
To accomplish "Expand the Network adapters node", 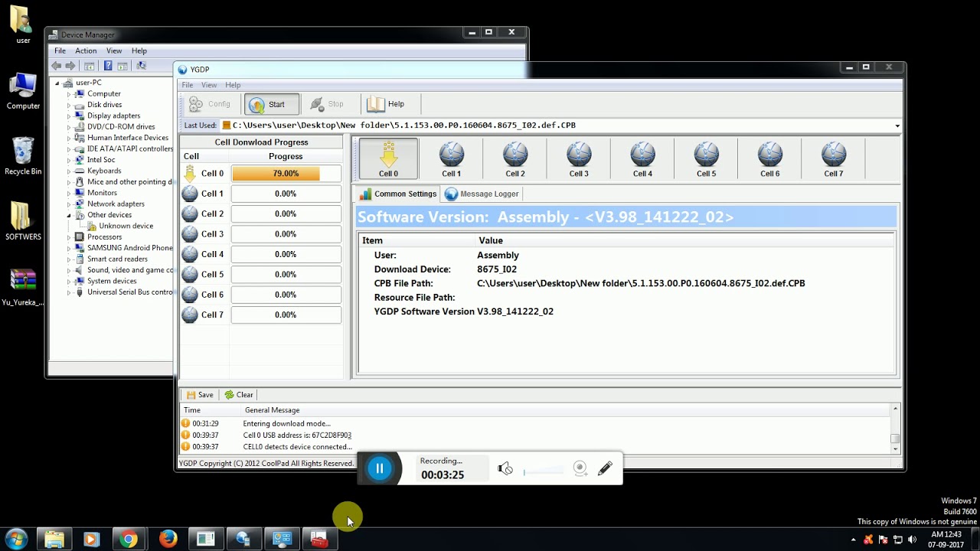I will [69, 204].
